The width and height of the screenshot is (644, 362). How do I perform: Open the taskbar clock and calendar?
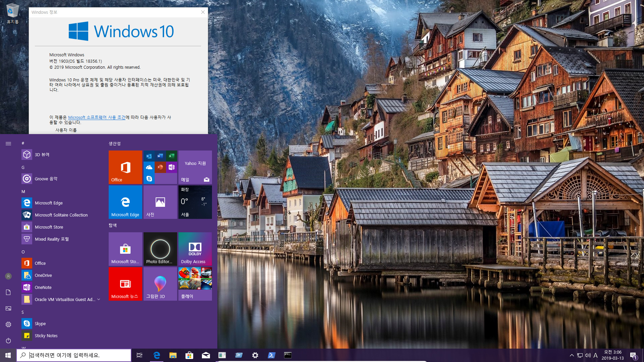pyautogui.click(x=613, y=355)
